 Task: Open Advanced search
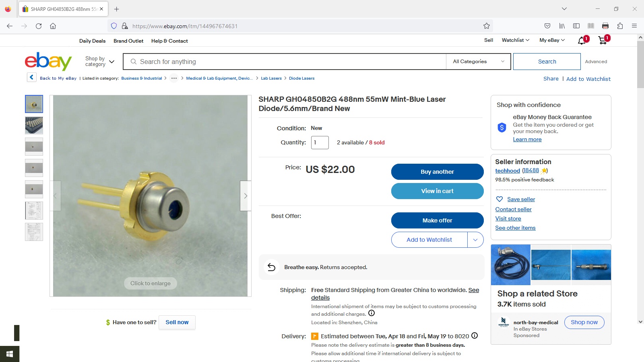(596, 62)
